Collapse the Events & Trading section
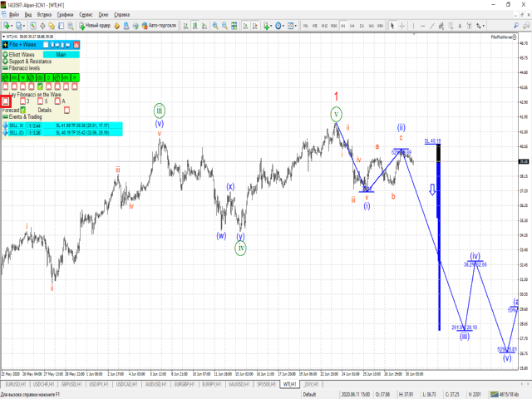The width and height of the screenshot is (532, 399). pos(5,116)
